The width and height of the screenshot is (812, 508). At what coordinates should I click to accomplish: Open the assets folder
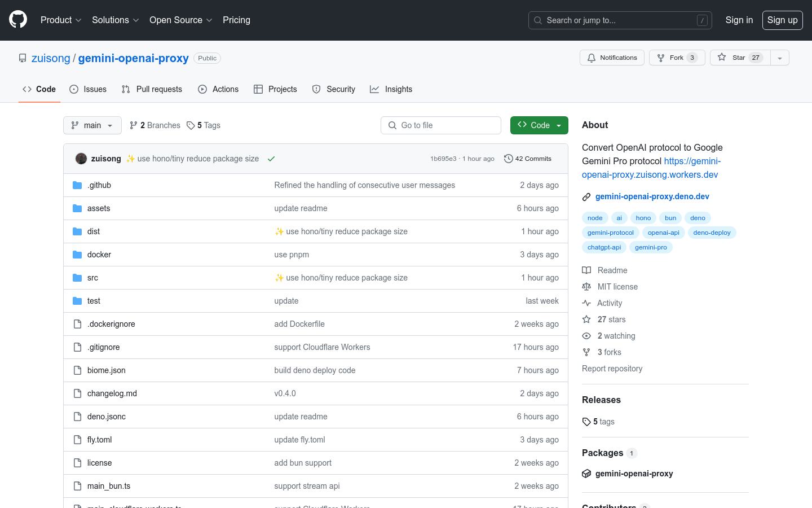click(99, 208)
